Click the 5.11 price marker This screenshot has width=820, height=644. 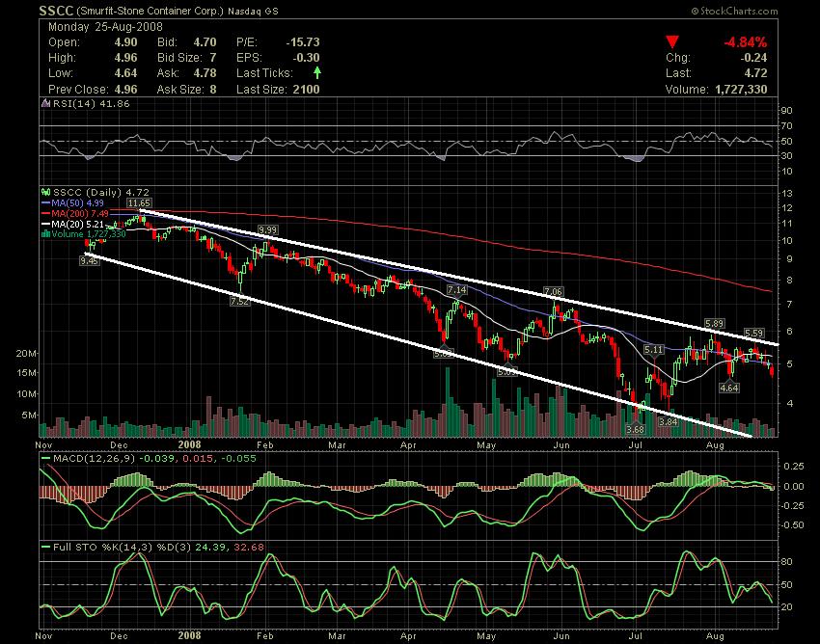click(x=654, y=349)
